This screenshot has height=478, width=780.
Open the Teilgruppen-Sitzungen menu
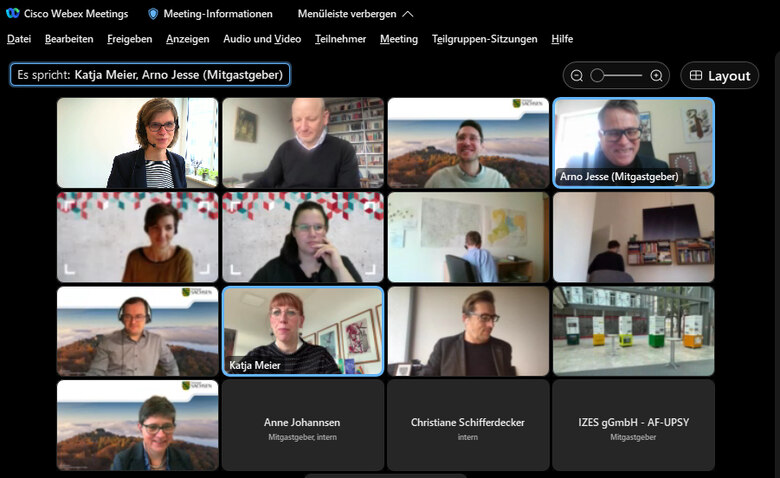coord(485,39)
